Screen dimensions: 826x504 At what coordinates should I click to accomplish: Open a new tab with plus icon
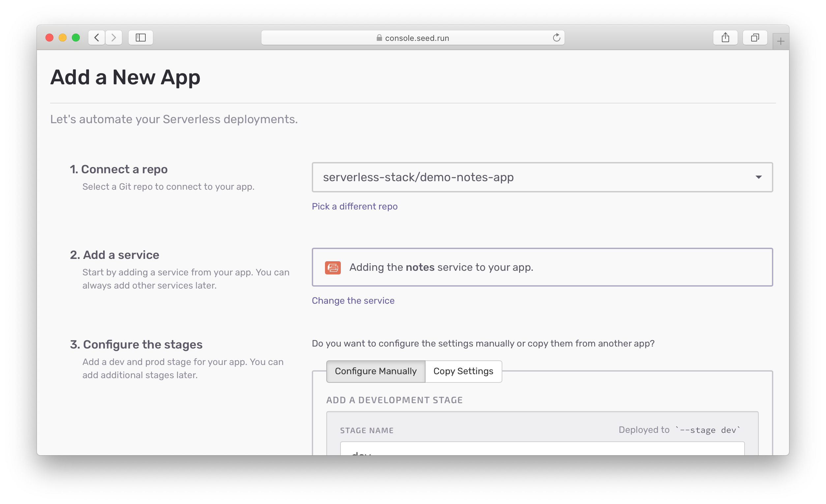(x=781, y=42)
